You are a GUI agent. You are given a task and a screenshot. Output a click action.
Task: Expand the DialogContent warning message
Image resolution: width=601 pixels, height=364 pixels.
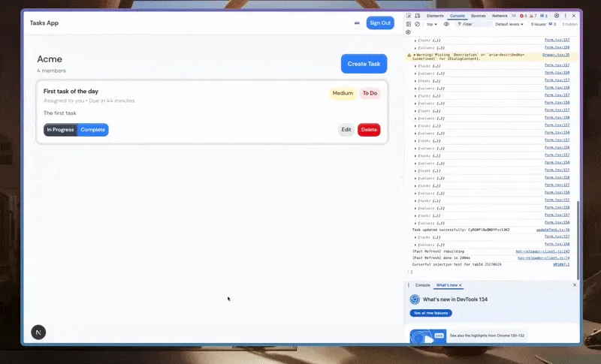(415, 55)
